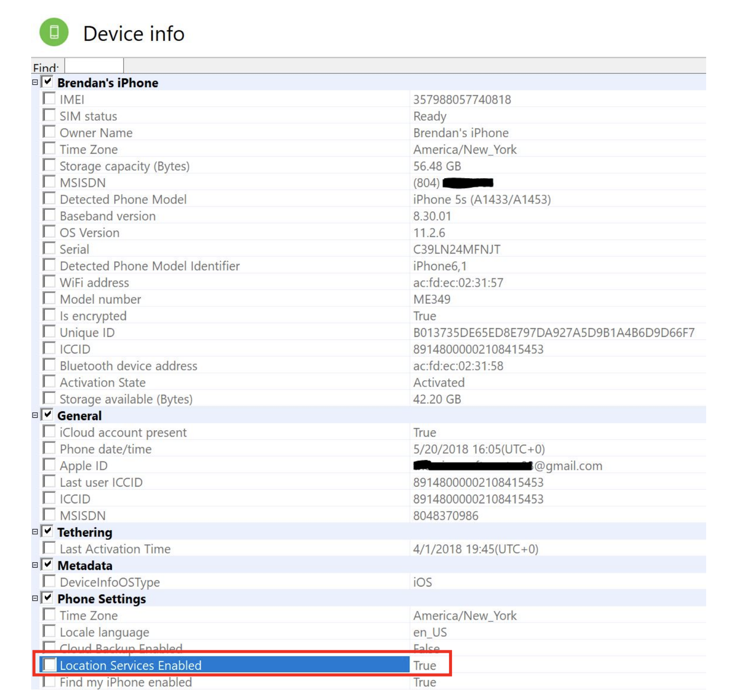Check the Locale language checkbox
This screenshot has height=700, width=730.
49,631
